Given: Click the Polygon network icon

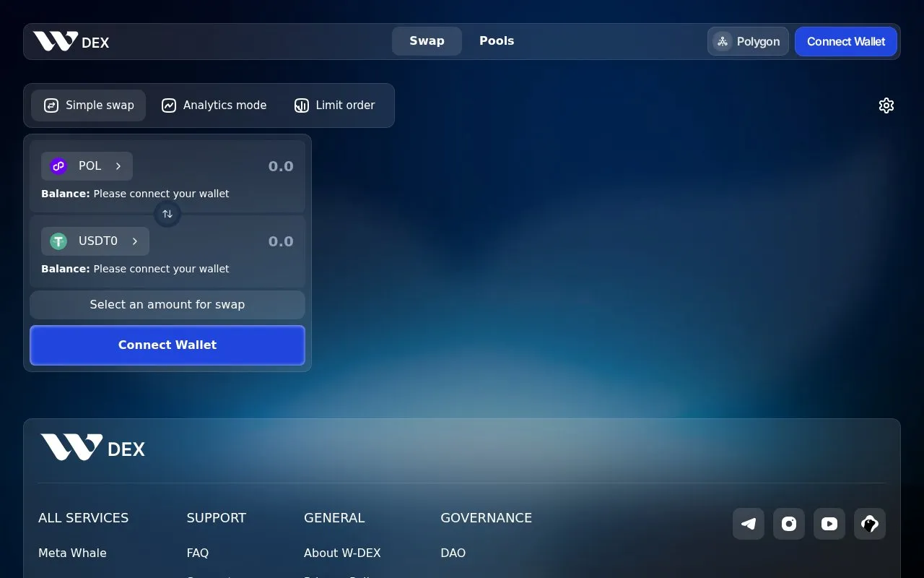Looking at the screenshot, I should (x=723, y=41).
